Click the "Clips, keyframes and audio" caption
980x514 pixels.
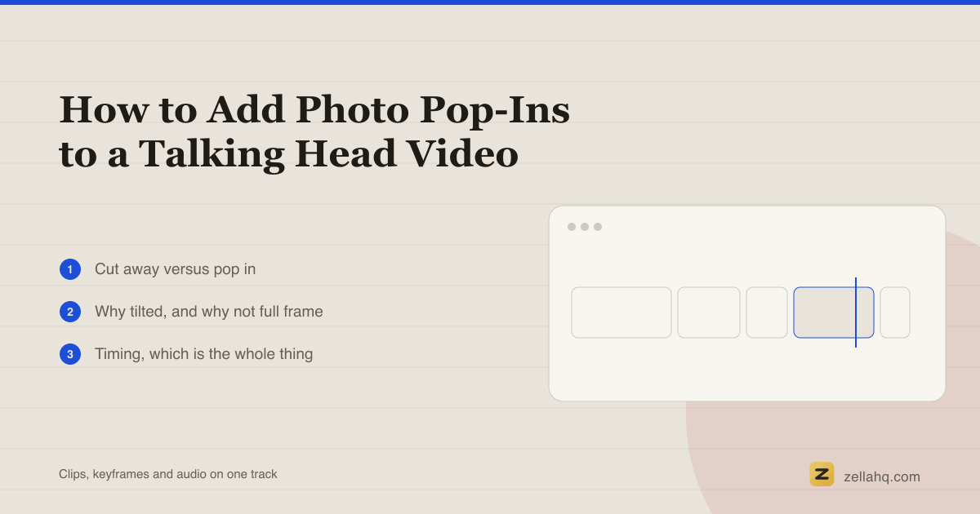pyautogui.click(x=168, y=474)
